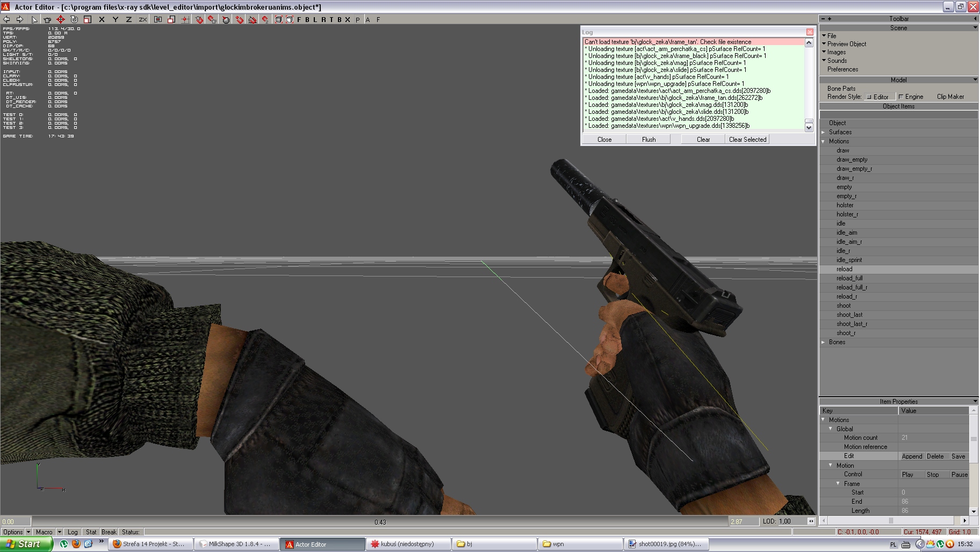Click the Zoom Extents box icon

pos(278,19)
